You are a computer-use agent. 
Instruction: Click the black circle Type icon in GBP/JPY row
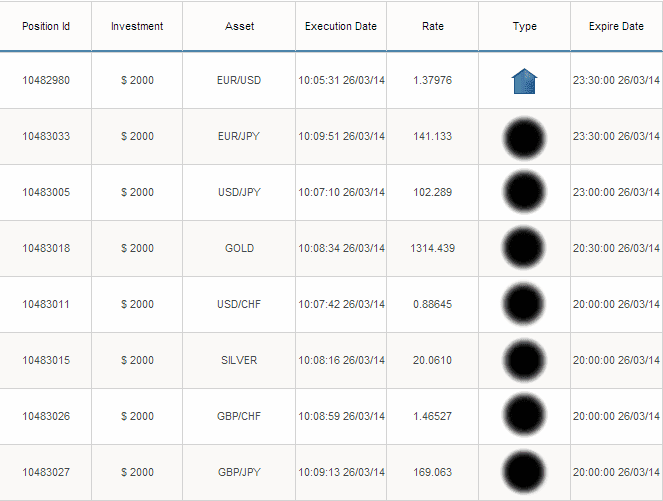click(x=524, y=472)
